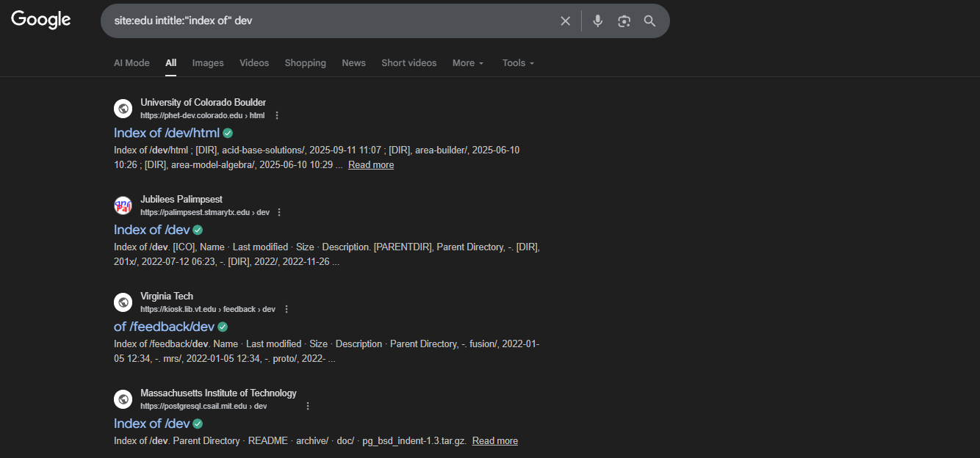Click the magnifying glass search icon
The width and height of the screenshot is (980, 458).
tap(649, 21)
